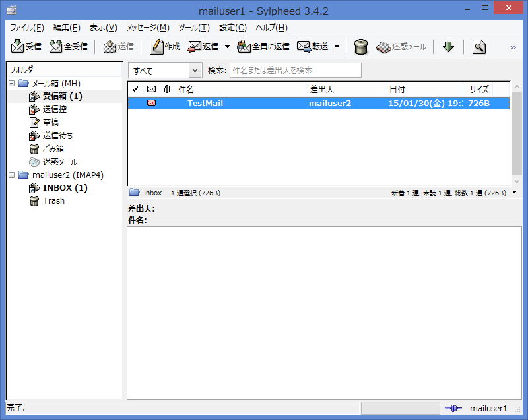The image size is (528, 420).
Task: Sort by the envelope status column header
Action: point(152,89)
